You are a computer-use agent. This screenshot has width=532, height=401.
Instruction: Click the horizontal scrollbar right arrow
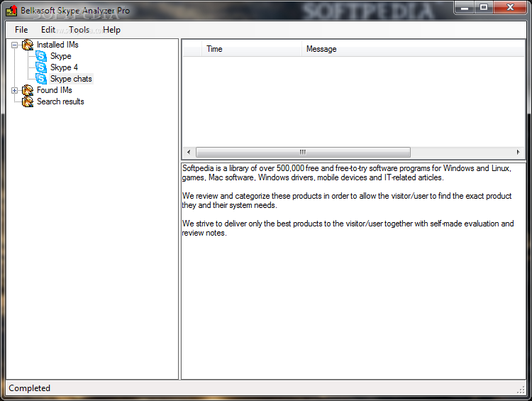tap(518, 152)
